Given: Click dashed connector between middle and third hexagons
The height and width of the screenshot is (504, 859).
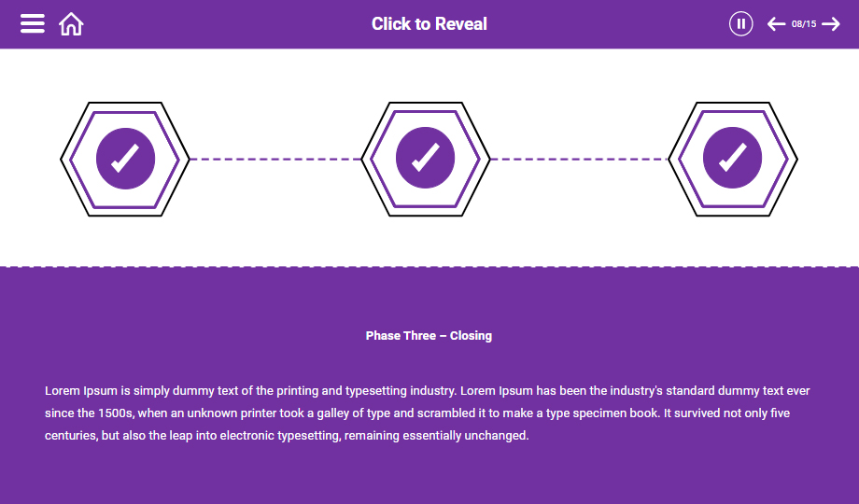Looking at the screenshot, I should 579,160.
